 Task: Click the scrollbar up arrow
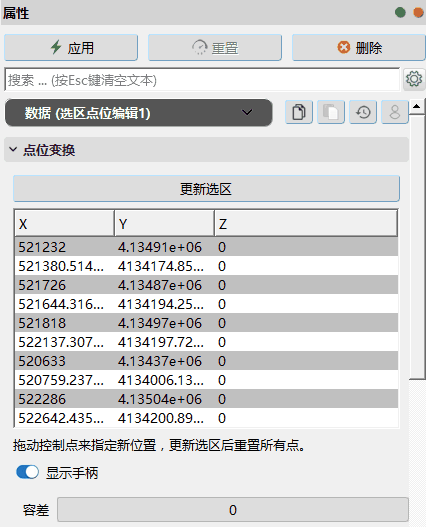pos(417,106)
